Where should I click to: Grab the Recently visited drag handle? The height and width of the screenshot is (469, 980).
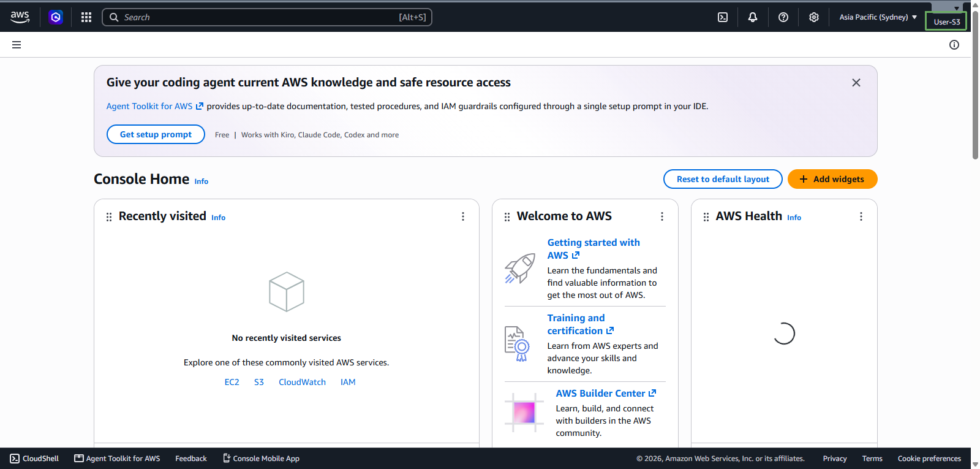[x=109, y=217]
